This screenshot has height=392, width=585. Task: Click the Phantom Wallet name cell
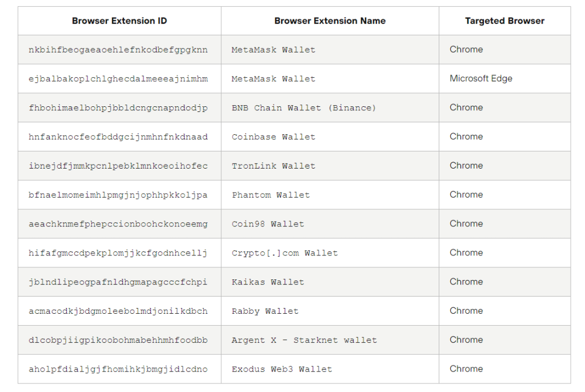(x=270, y=195)
